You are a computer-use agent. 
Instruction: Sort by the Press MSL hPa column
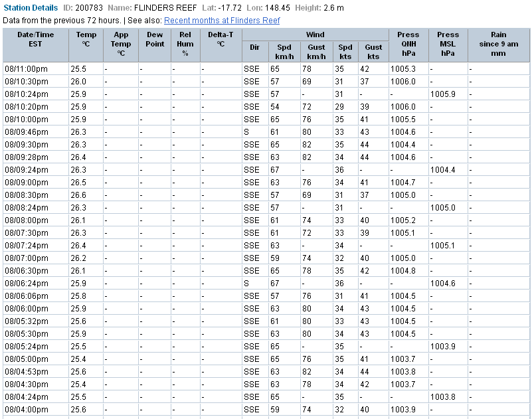[448, 44]
